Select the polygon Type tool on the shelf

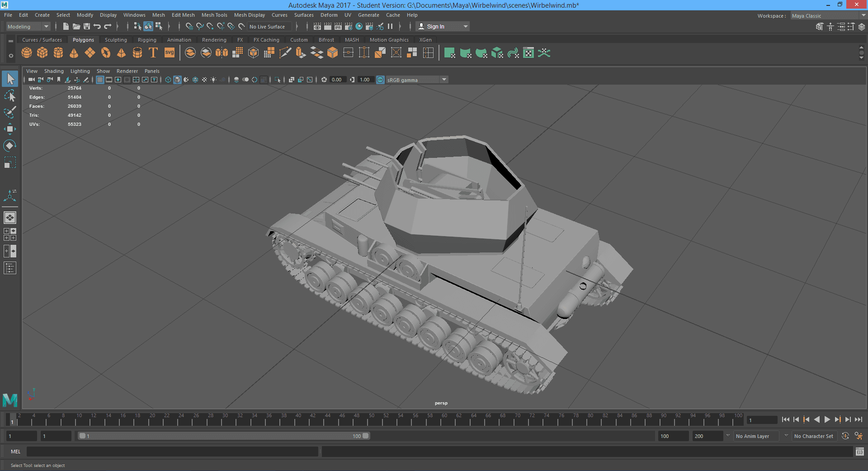coord(153,53)
